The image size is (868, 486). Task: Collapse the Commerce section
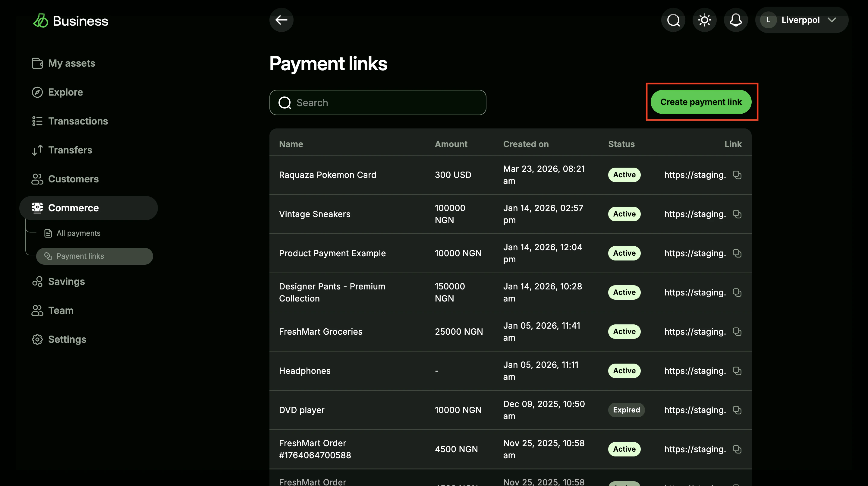[x=74, y=208]
